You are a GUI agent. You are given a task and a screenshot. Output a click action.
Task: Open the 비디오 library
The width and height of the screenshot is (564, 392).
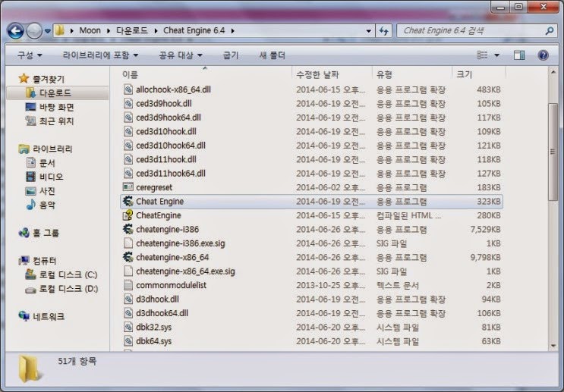pyautogui.click(x=51, y=177)
